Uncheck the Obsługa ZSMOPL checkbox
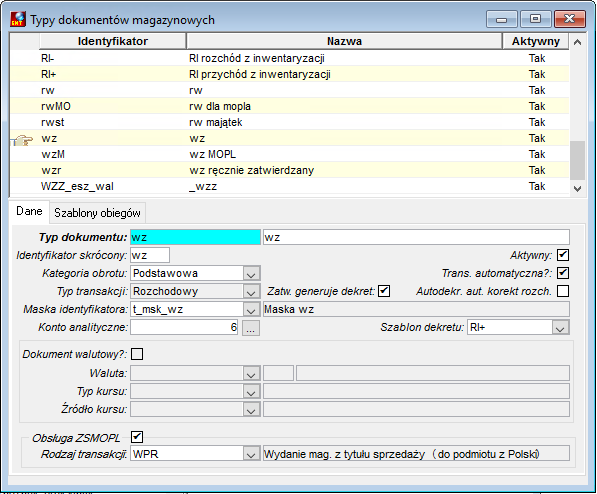Screen dimensions: 597x494 (x=137, y=436)
